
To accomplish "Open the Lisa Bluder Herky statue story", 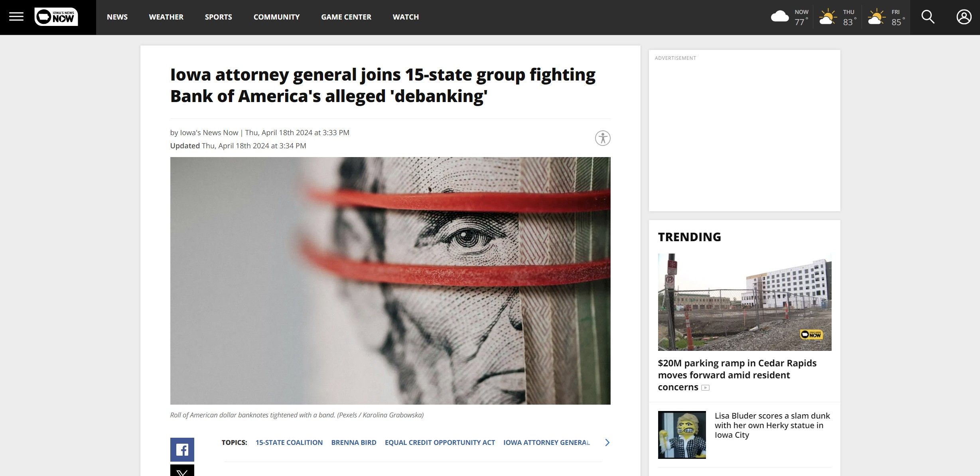I will 772,425.
